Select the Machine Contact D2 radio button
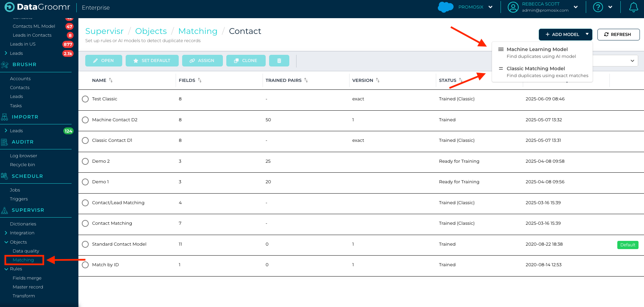The image size is (644, 307). pos(85,120)
